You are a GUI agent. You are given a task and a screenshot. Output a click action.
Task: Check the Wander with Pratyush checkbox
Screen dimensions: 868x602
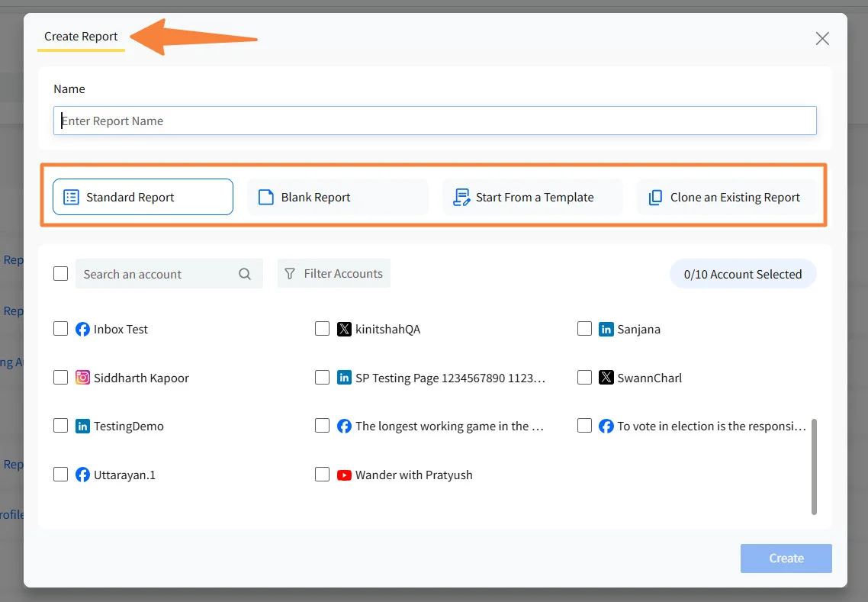click(323, 475)
